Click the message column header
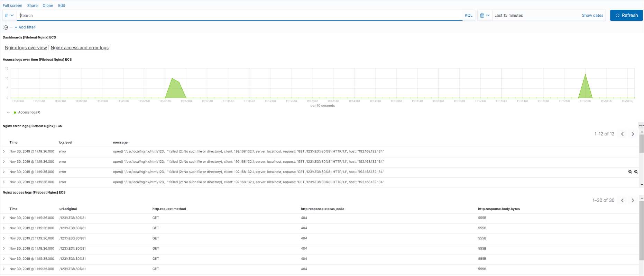The height and width of the screenshot is (276, 644). coord(120,143)
